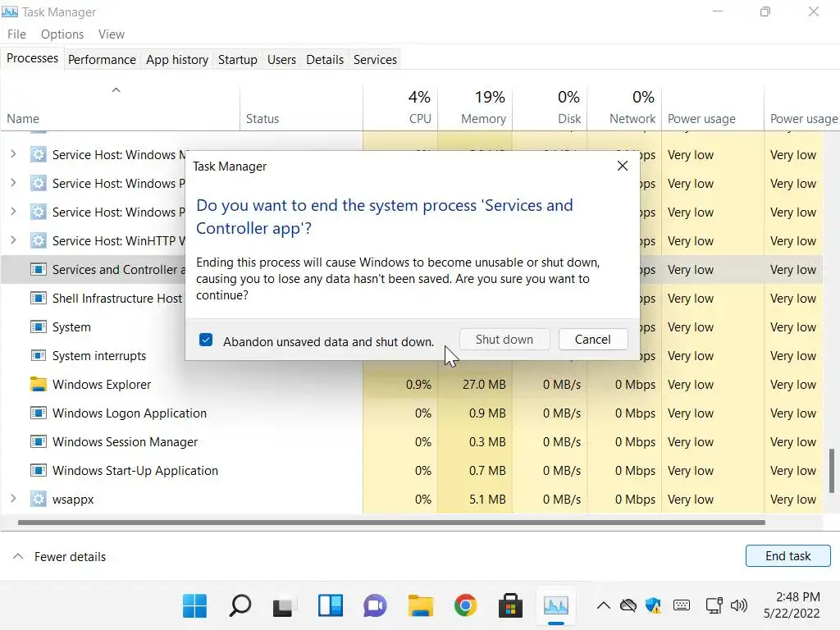
Task: Open network status tray icon
Action: click(714, 606)
